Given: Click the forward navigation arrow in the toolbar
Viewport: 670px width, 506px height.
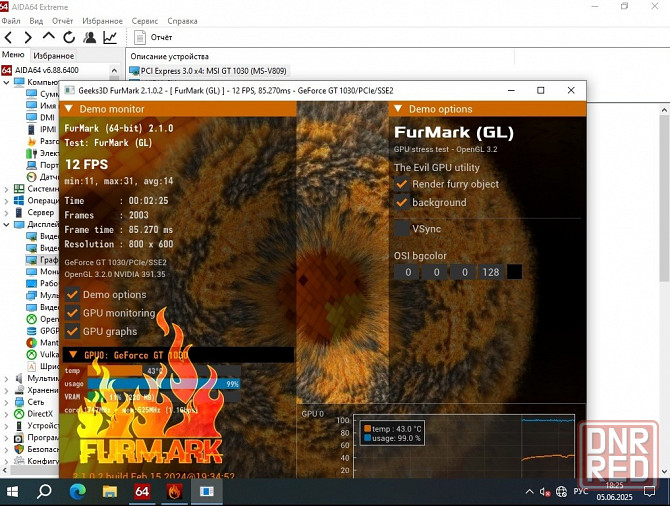Looking at the screenshot, I should tap(28, 37).
